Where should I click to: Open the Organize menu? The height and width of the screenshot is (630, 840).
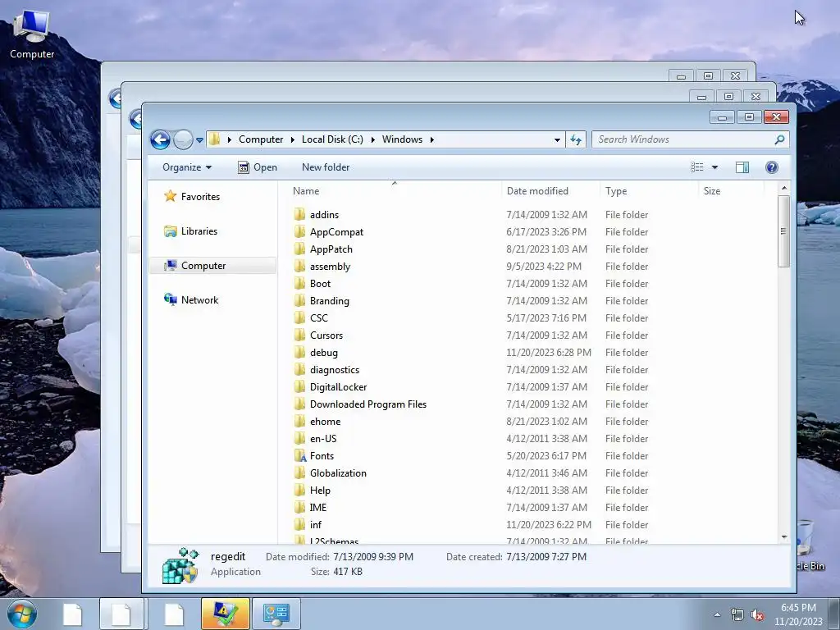pos(187,167)
